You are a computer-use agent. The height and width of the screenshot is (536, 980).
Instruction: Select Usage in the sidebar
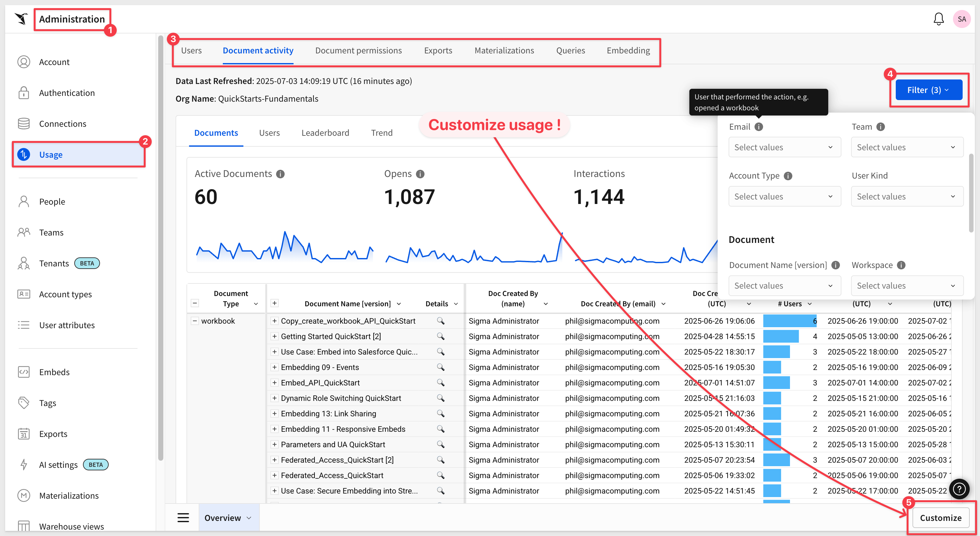(78, 154)
